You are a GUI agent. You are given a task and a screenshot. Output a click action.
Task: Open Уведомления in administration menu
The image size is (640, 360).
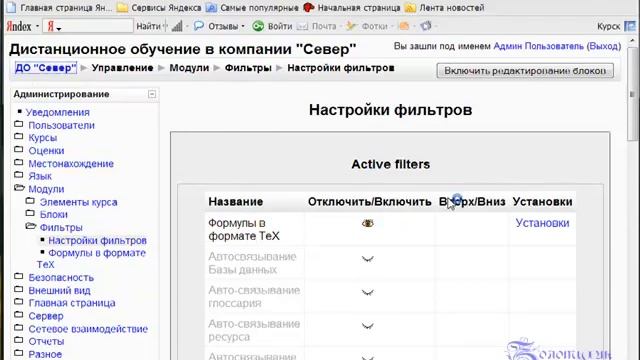(58, 112)
